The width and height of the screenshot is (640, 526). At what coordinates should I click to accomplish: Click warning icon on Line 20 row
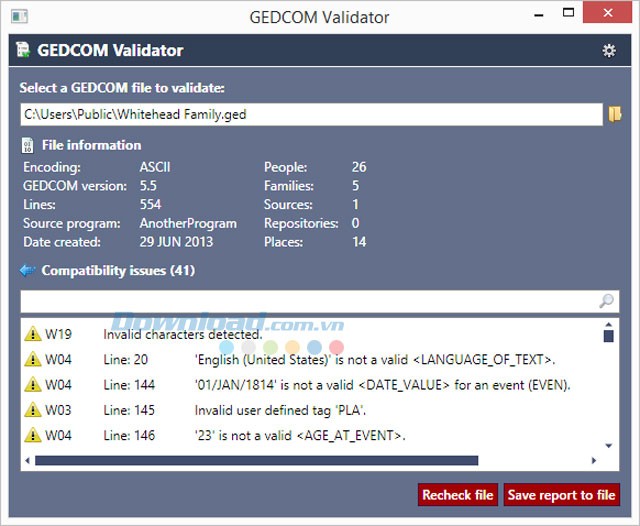coord(33,359)
